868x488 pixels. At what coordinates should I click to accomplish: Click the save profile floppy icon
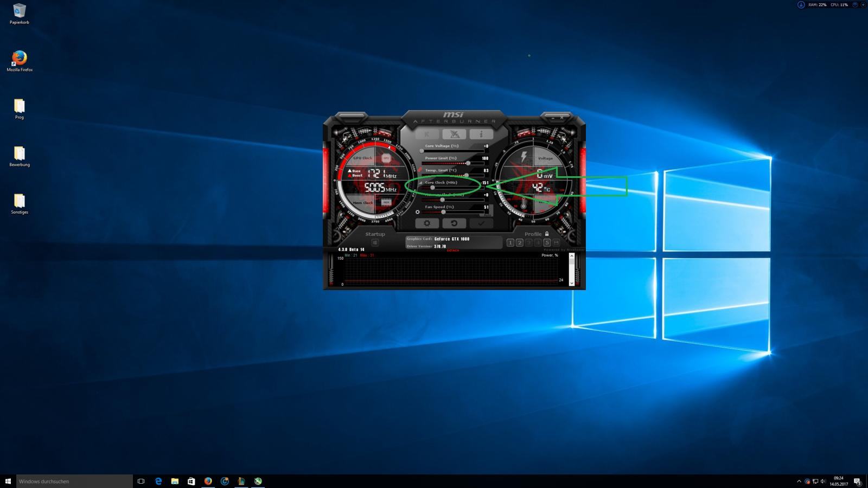click(x=556, y=242)
